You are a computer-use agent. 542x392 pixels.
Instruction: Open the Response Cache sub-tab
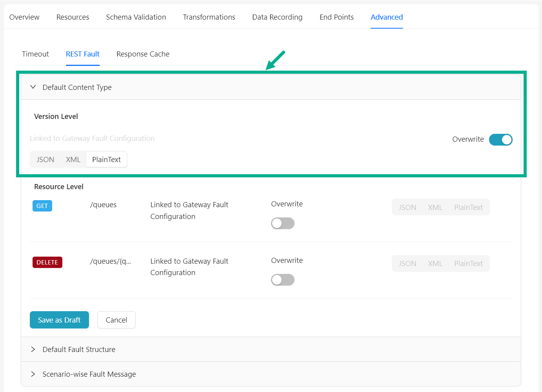point(143,54)
